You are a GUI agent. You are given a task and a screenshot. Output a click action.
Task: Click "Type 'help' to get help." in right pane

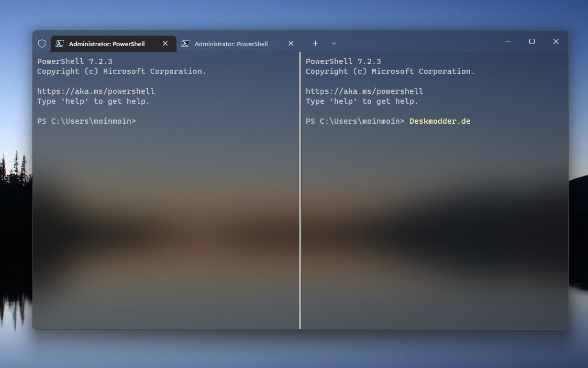point(362,101)
